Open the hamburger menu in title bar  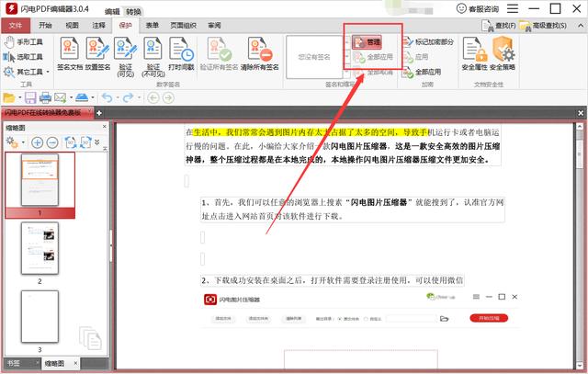[513, 8]
